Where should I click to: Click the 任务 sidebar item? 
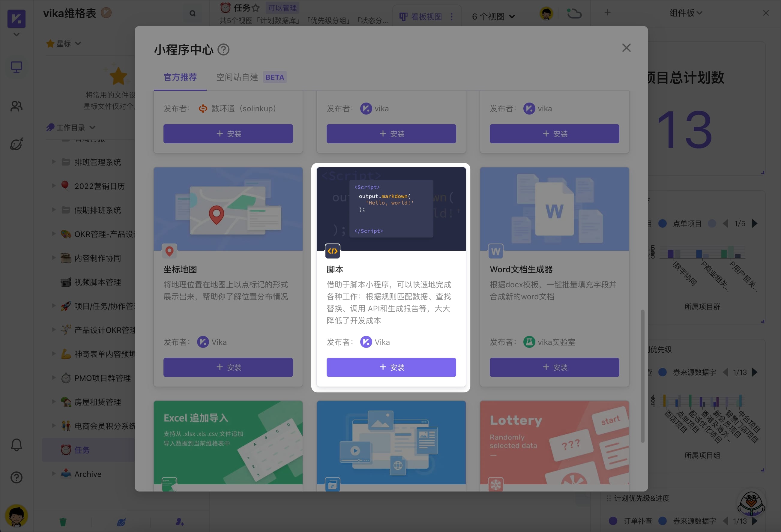(83, 450)
